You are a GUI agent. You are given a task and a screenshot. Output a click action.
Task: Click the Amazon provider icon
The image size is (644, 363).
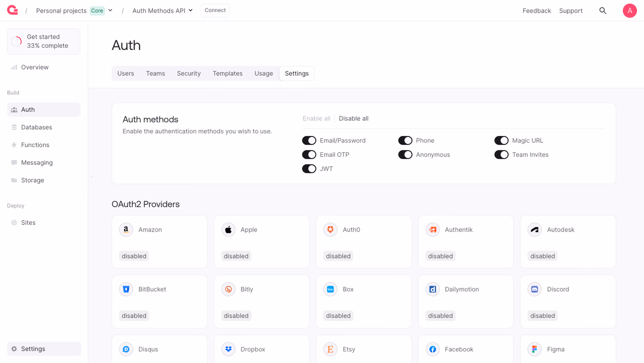[x=126, y=230]
